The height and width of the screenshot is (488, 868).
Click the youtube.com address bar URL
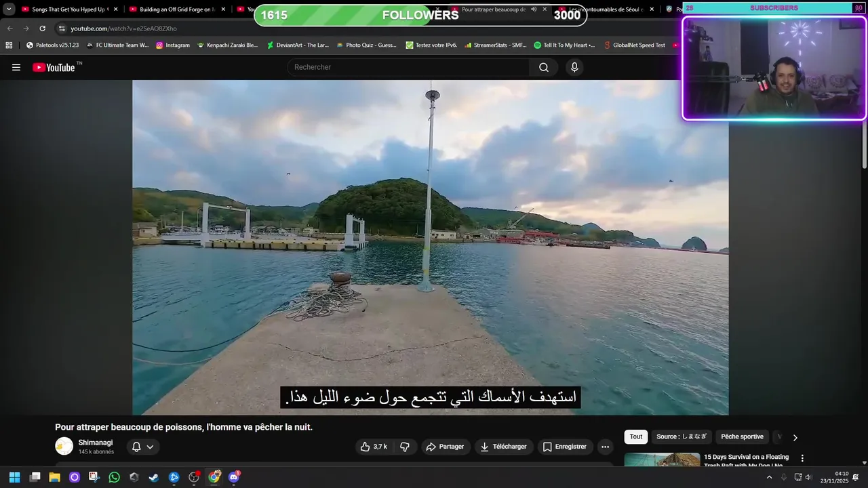[x=123, y=28]
